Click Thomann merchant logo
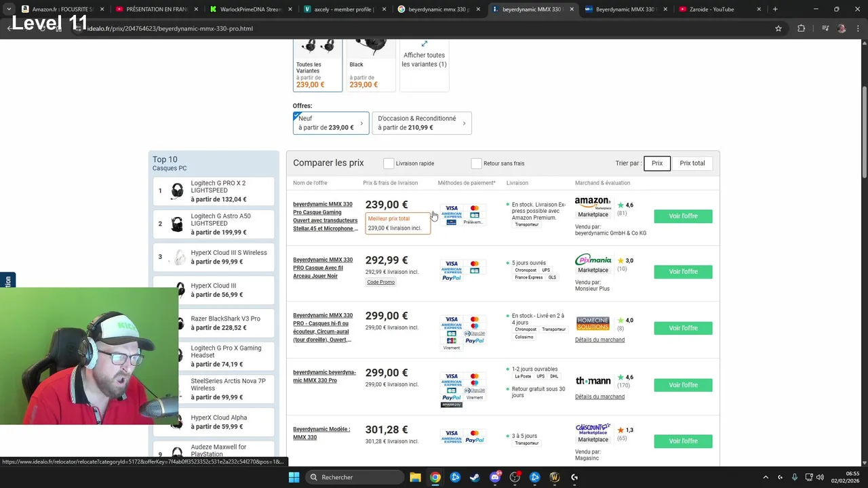 pyautogui.click(x=593, y=381)
